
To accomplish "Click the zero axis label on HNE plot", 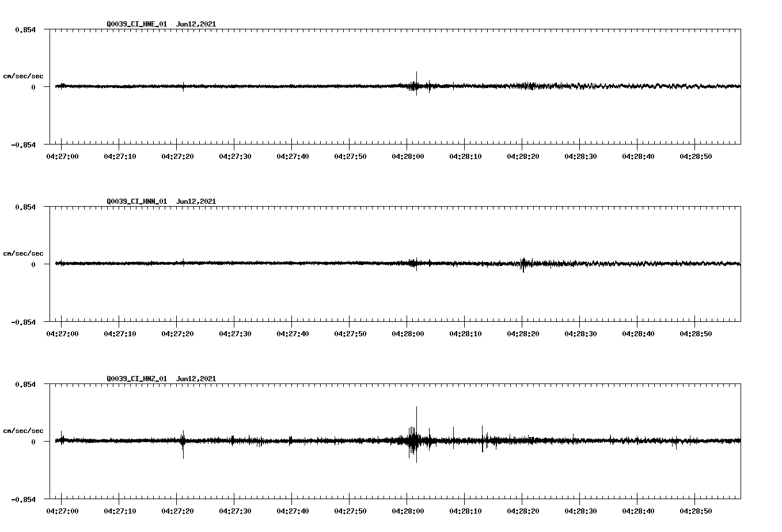I will pyautogui.click(x=33, y=87).
